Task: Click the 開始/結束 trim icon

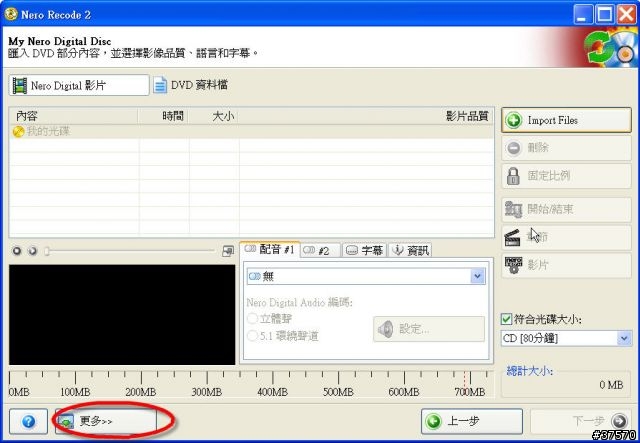Action: pos(513,209)
